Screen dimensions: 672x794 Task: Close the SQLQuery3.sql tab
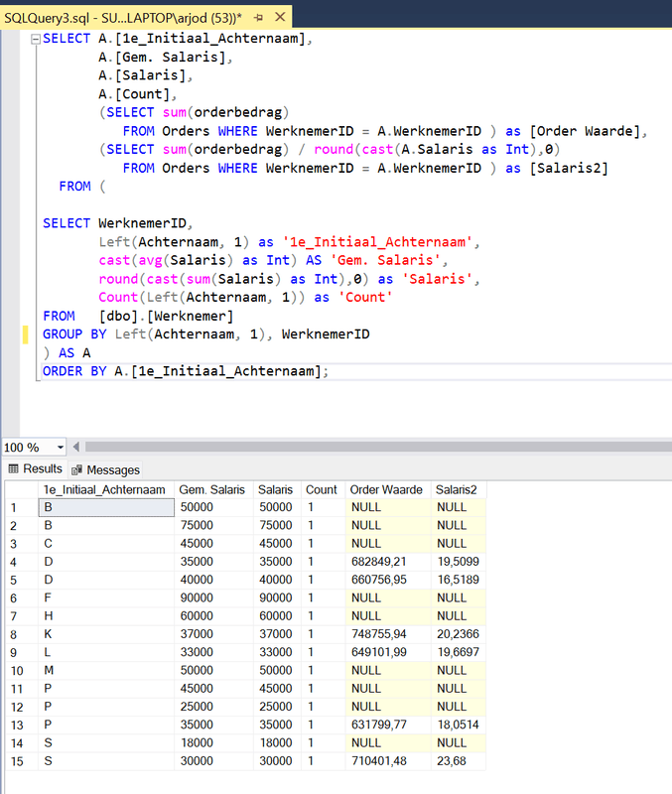280,18
